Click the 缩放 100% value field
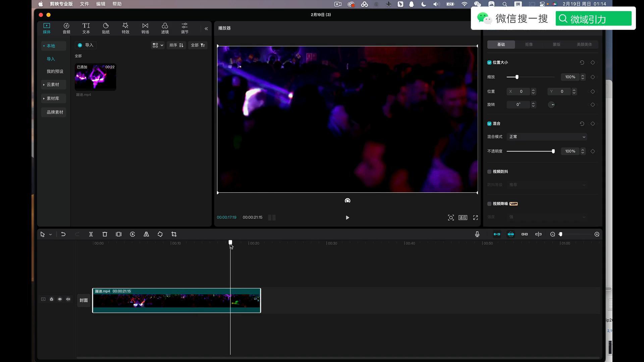 coord(570,77)
